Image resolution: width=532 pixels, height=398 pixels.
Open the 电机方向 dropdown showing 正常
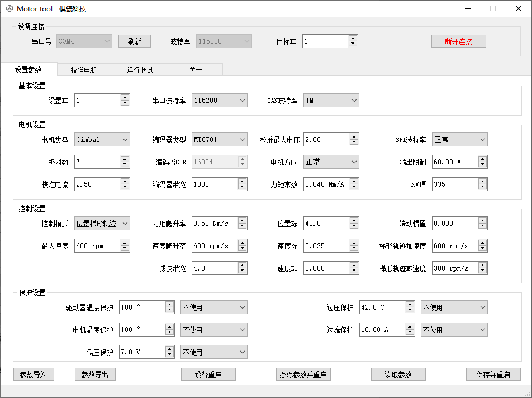tap(331, 162)
